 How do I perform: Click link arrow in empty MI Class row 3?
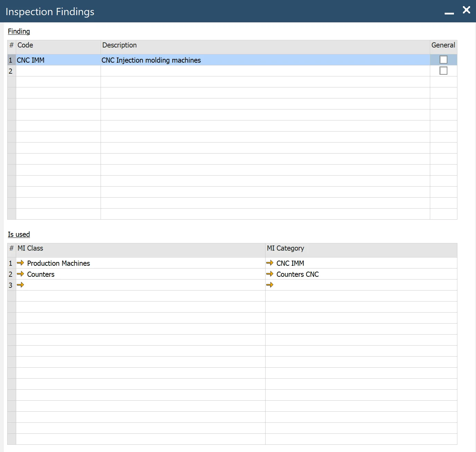pyautogui.click(x=20, y=285)
